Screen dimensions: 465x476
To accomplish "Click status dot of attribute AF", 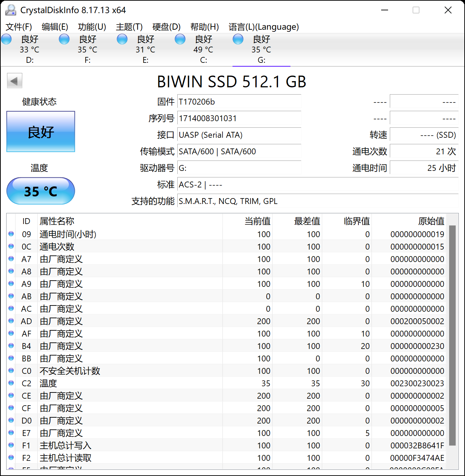I will [x=11, y=333].
